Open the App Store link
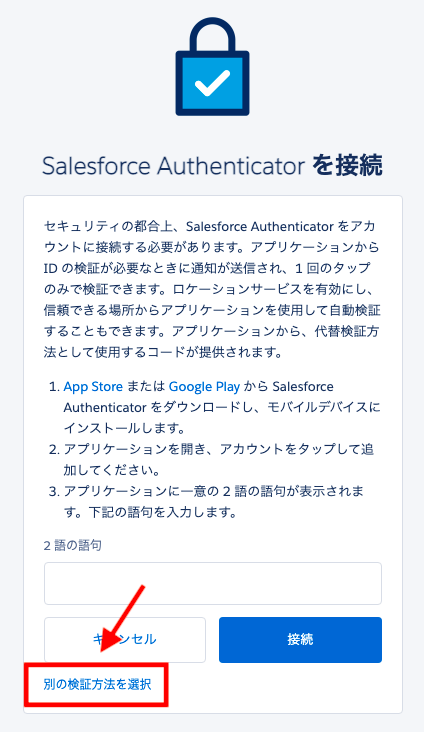 pyautogui.click(x=93, y=387)
